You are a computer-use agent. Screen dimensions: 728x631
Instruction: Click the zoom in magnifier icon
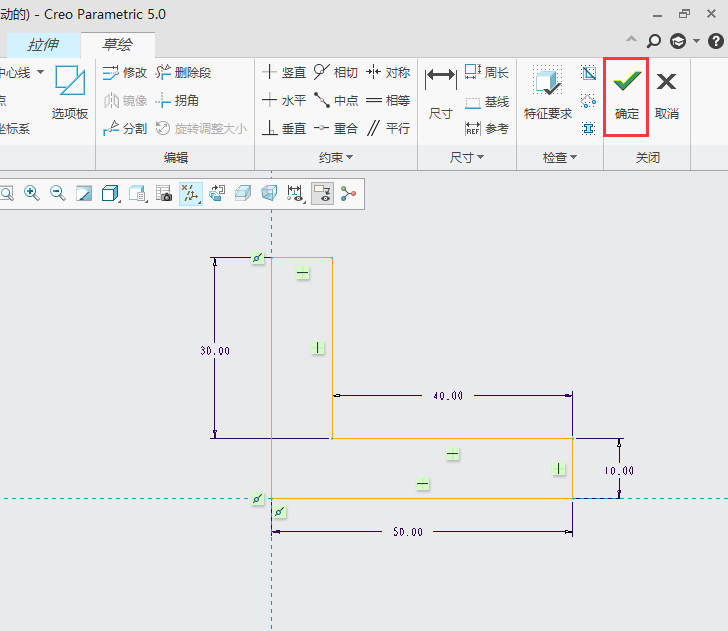32,193
